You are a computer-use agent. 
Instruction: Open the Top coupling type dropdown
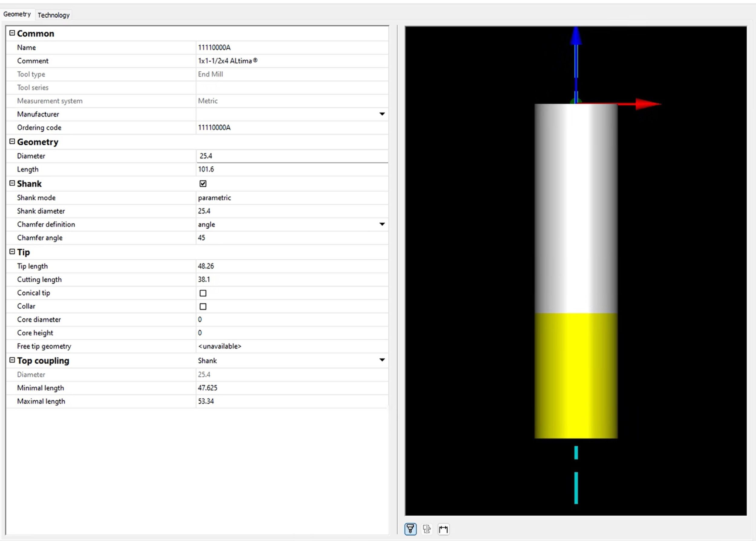(382, 360)
